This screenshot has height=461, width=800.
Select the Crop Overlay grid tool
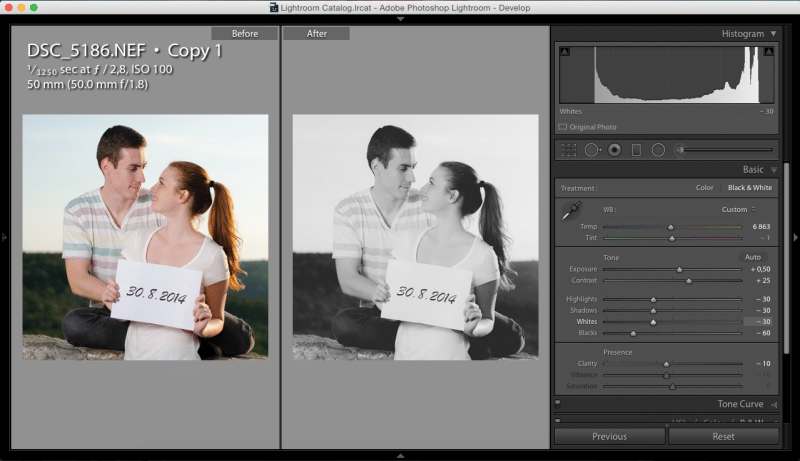click(x=568, y=150)
